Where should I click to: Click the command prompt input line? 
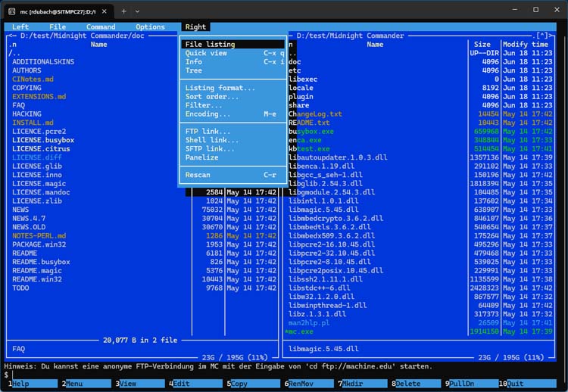pos(282,375)
